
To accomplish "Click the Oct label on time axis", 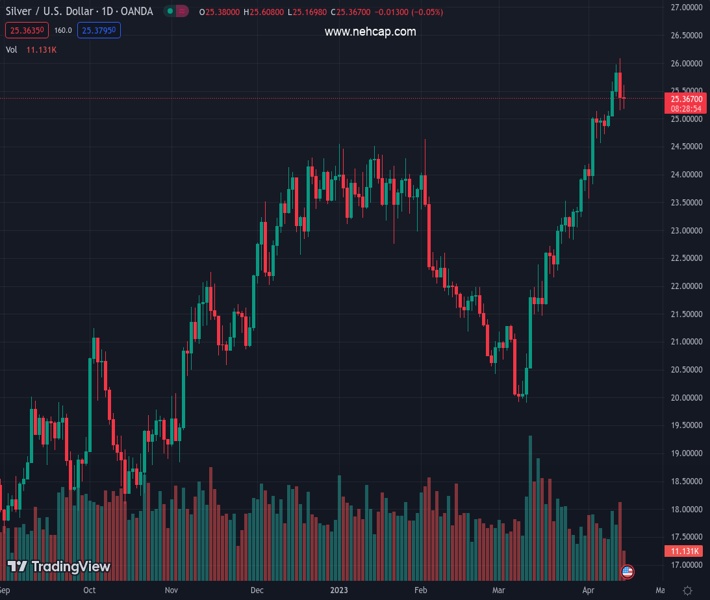I will coord(89,590).
